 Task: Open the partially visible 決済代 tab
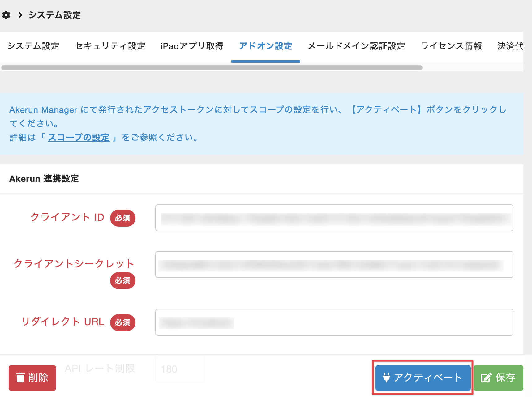point(510,46)
